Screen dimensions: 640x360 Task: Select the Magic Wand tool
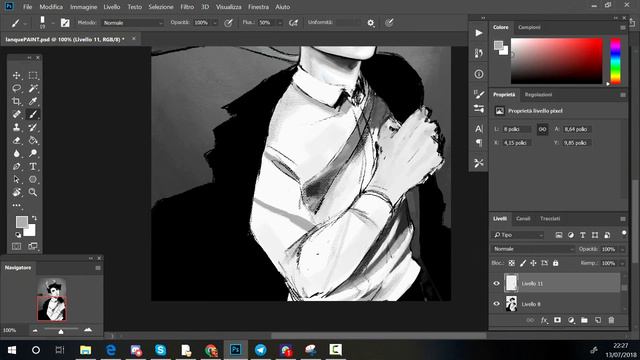[x=33, y=88]
